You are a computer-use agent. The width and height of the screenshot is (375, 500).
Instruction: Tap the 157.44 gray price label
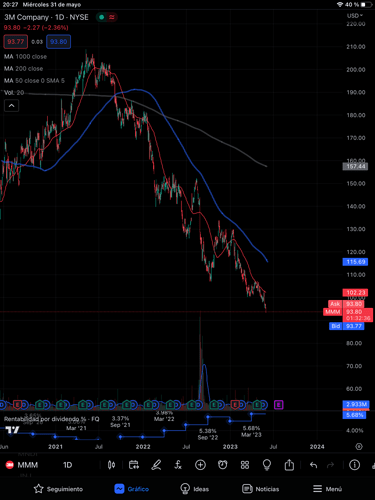point(355,166)
